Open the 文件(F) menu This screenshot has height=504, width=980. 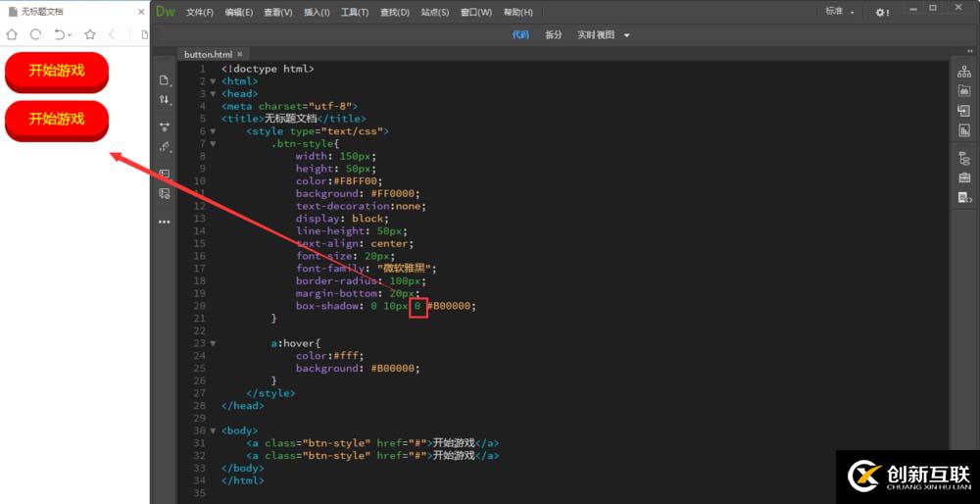pyautogui.click(x=200, y=12)
